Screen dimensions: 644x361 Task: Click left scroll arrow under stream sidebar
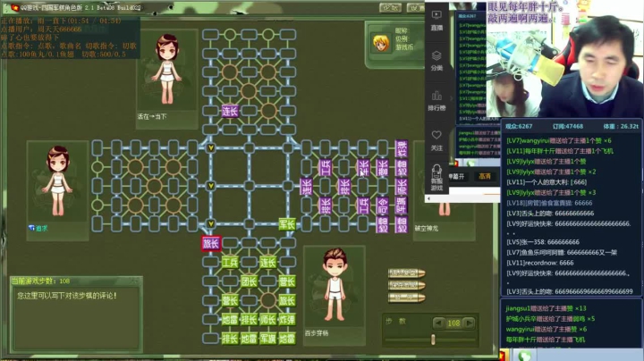428,198
